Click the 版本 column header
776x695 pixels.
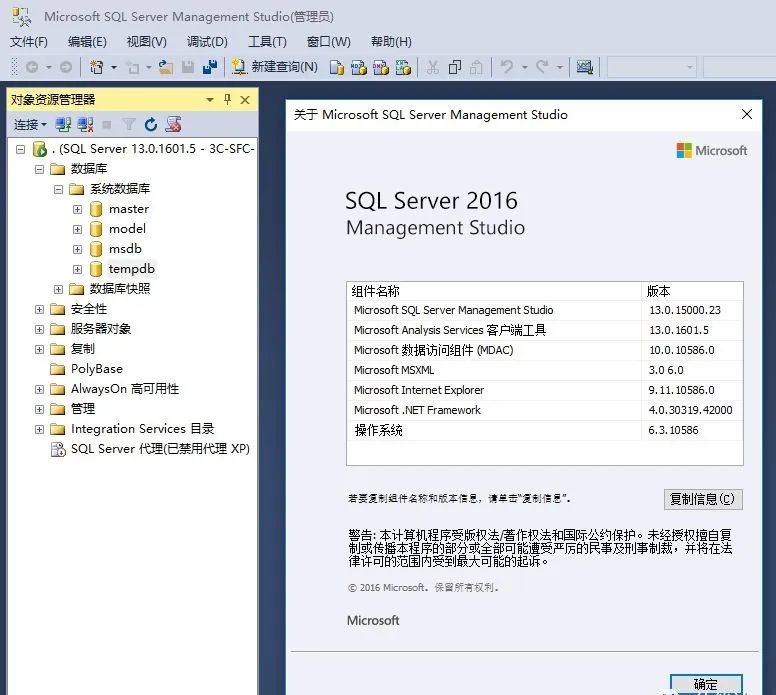tap(692, 291)
